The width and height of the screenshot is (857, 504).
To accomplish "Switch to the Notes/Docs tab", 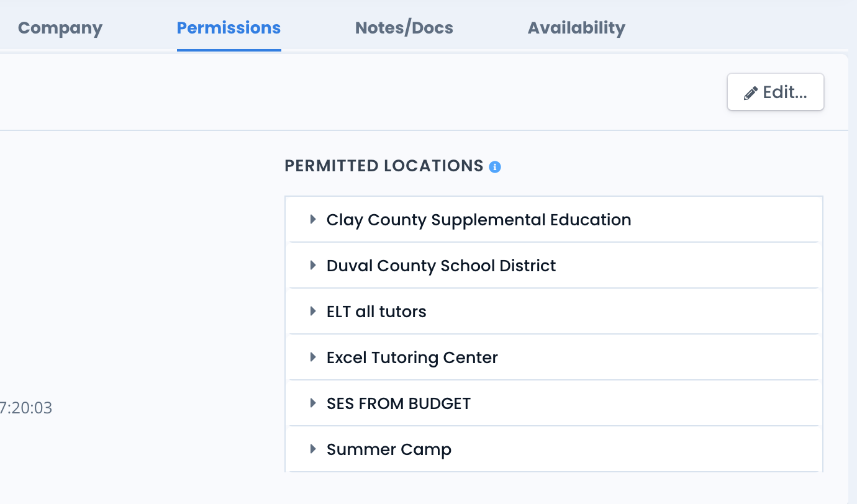I will point(404,28).
